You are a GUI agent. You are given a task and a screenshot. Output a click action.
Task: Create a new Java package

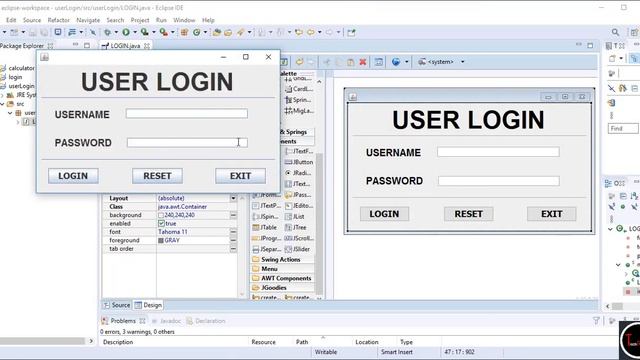184,32
